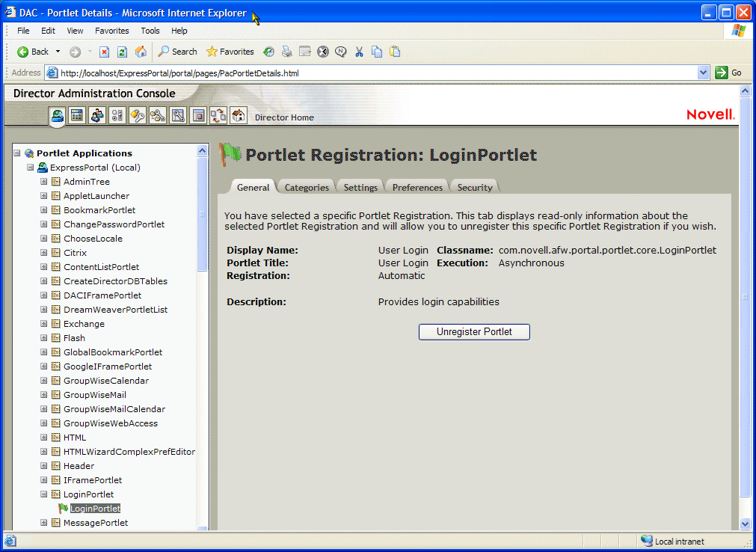
Task: Select the highlighted LoginPortlet registration child
Action: click(x=95, y=509)
